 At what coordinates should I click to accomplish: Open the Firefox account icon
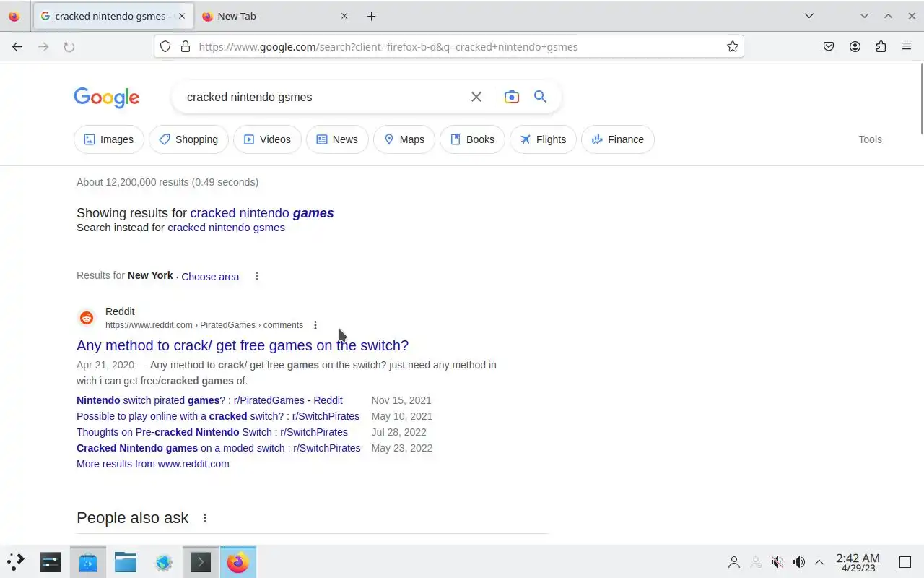coord(855,47)
